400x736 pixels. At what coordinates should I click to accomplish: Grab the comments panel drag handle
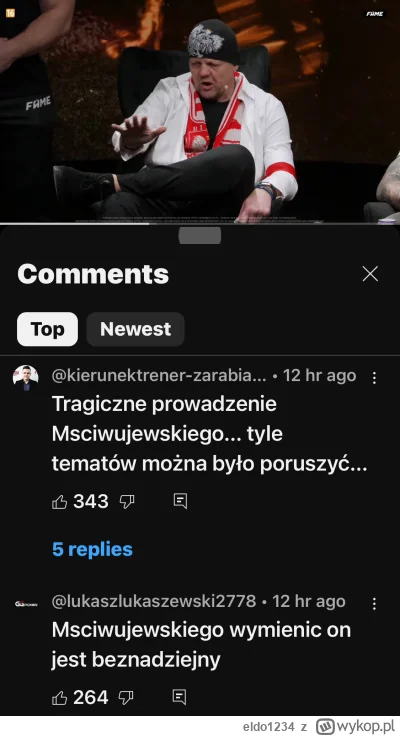tap(200, 236)
